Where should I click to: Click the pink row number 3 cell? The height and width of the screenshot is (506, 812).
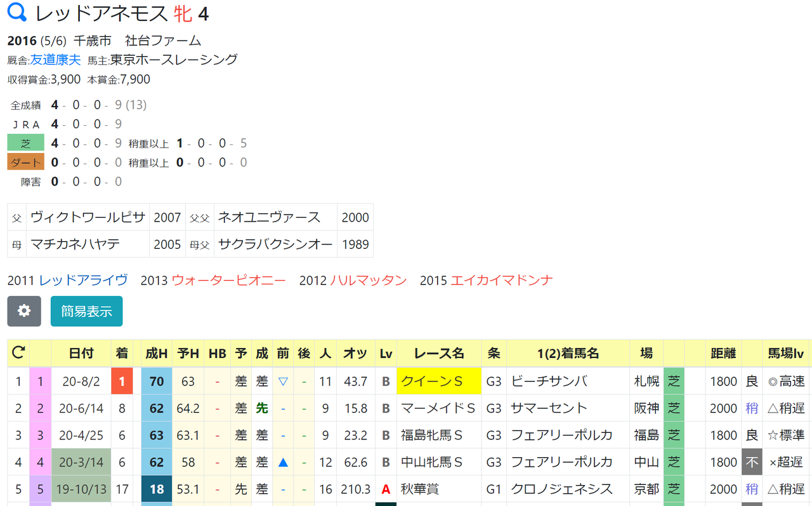[x=41, y=435]
